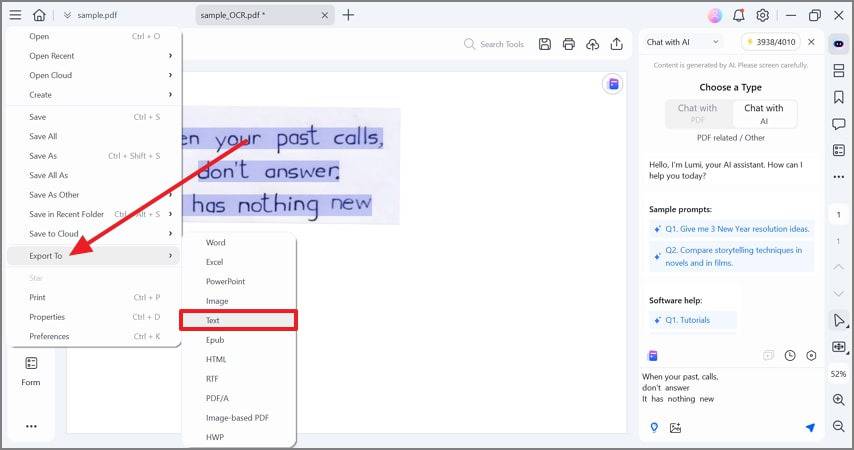Open the Bookmarks sidebar icon
Viewport: 854px width, 450px height.
839,97
